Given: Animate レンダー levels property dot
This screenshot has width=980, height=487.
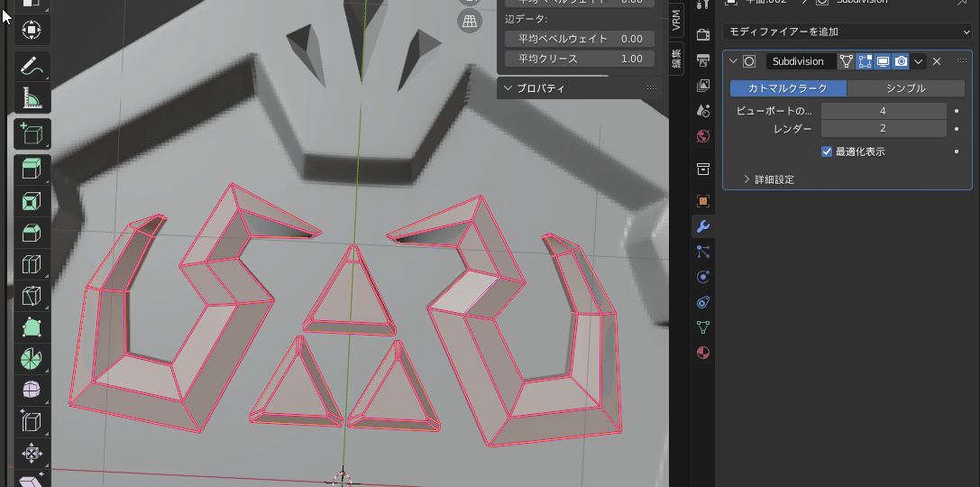Looking at the screenshot, I should (x=957, y=129).
